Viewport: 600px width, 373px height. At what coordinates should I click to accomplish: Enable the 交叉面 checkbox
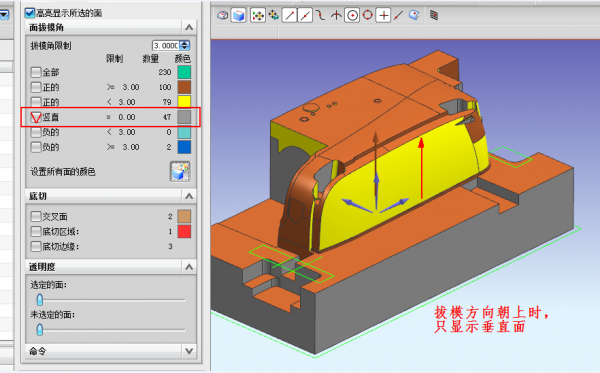pos(36,217)
